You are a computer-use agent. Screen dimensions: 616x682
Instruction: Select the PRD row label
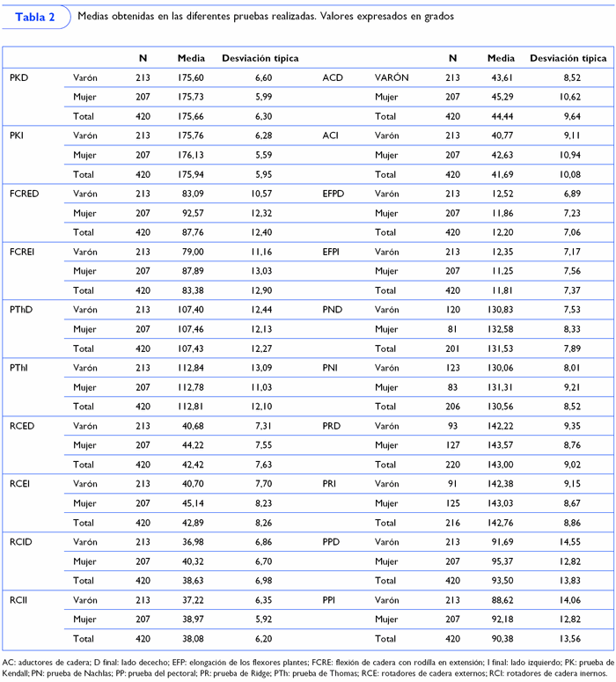pyautogui.click(x=332, y=424)
